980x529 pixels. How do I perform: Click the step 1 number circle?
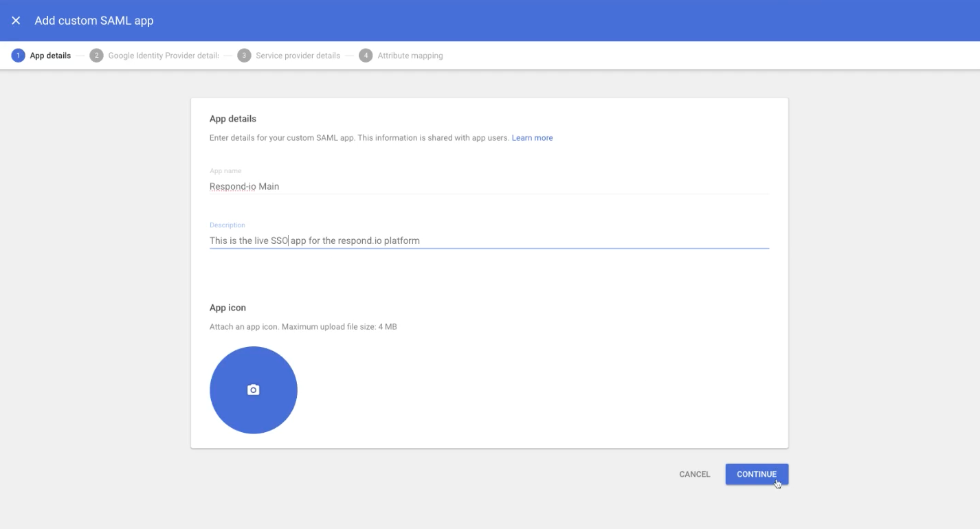(x=18, y=56)
